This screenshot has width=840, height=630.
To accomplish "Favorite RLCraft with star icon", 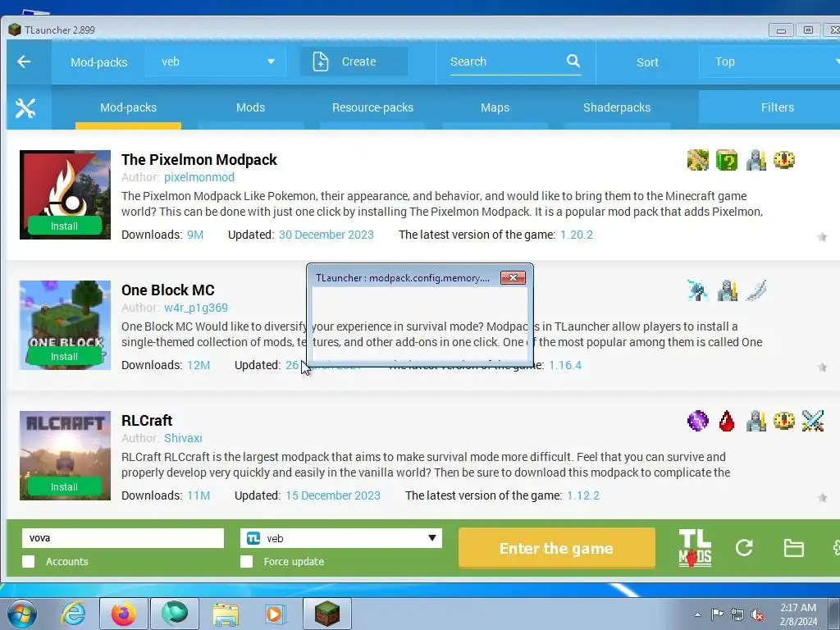I will coord(822,498).
